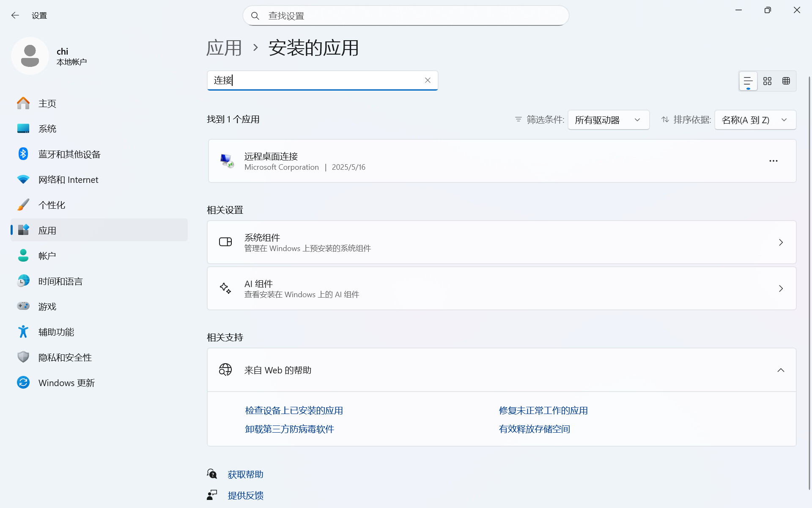Screen dimensions: 812x508
Task: Click the 提供反馈 link
Action: (245, 496)
